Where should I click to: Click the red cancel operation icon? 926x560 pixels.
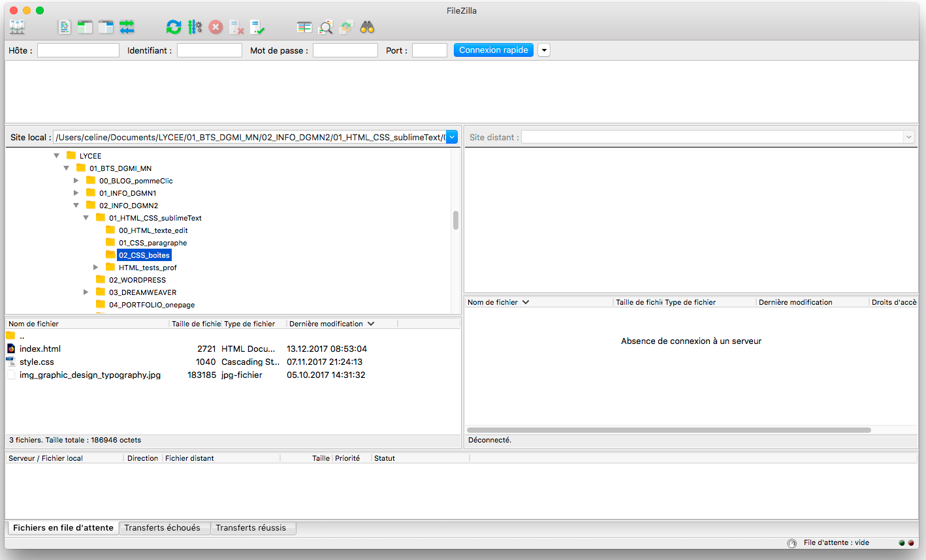coord(216,27)
